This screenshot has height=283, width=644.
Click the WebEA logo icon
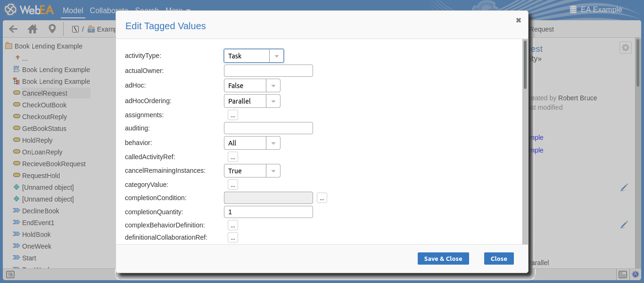pos(11,10)
